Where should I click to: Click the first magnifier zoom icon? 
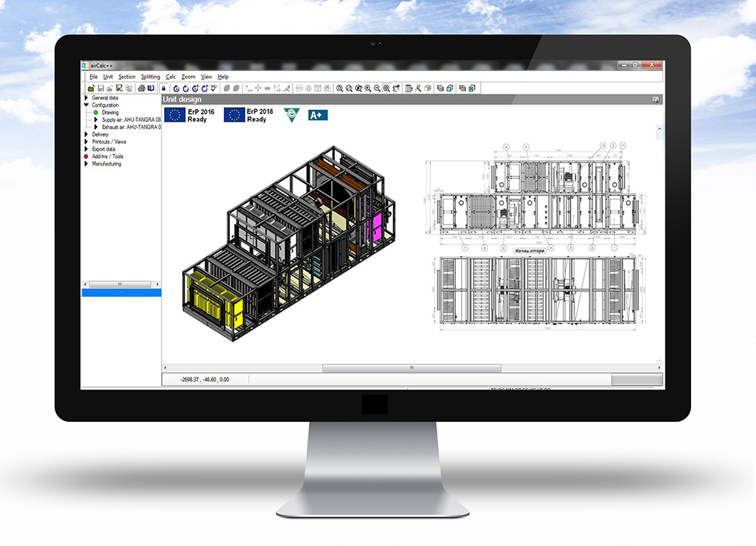(339, 88)
